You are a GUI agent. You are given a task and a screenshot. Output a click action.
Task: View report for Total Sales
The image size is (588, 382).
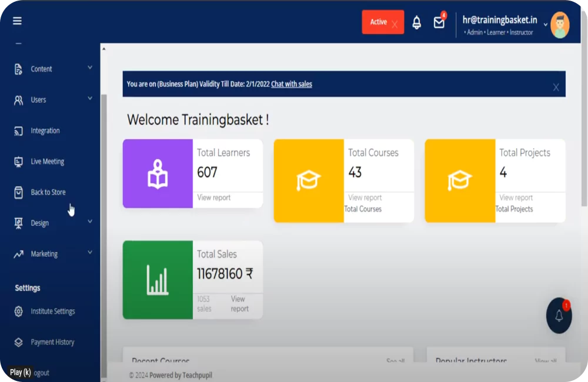click(x=240, y=304)
